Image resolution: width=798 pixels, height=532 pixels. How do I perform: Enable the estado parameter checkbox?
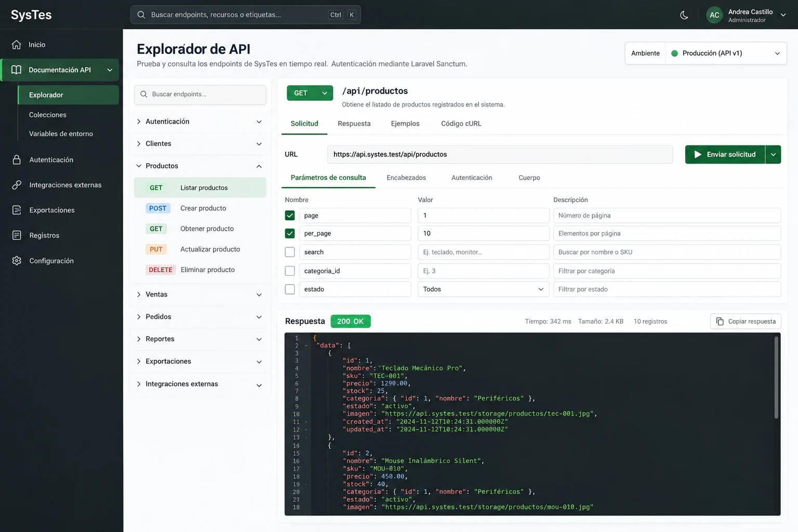pos(290,289)
